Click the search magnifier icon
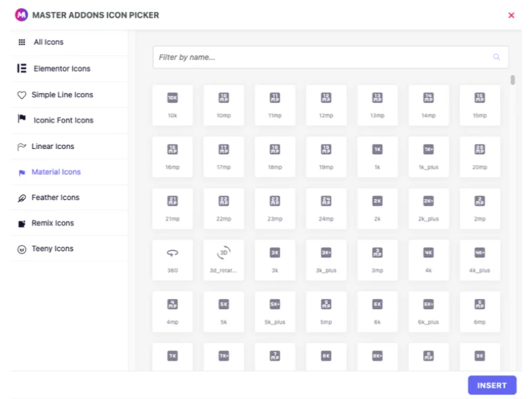 coord(496,57)
